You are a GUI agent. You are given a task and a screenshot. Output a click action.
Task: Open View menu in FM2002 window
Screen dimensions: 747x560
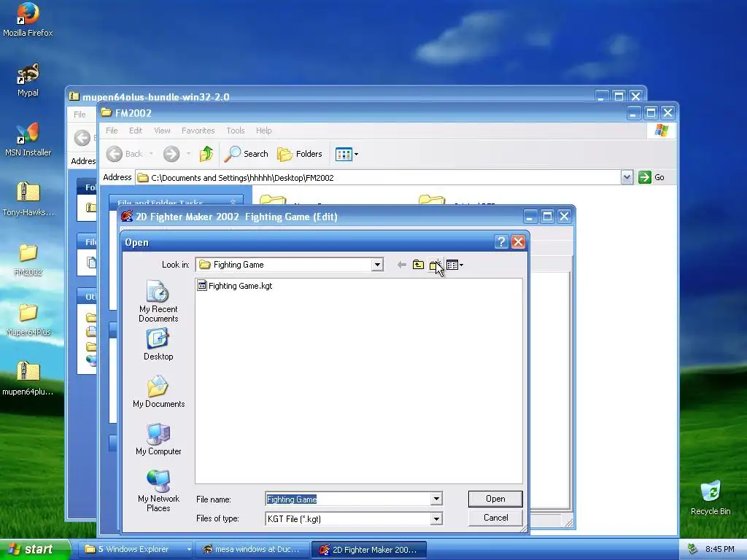(162, 131)
